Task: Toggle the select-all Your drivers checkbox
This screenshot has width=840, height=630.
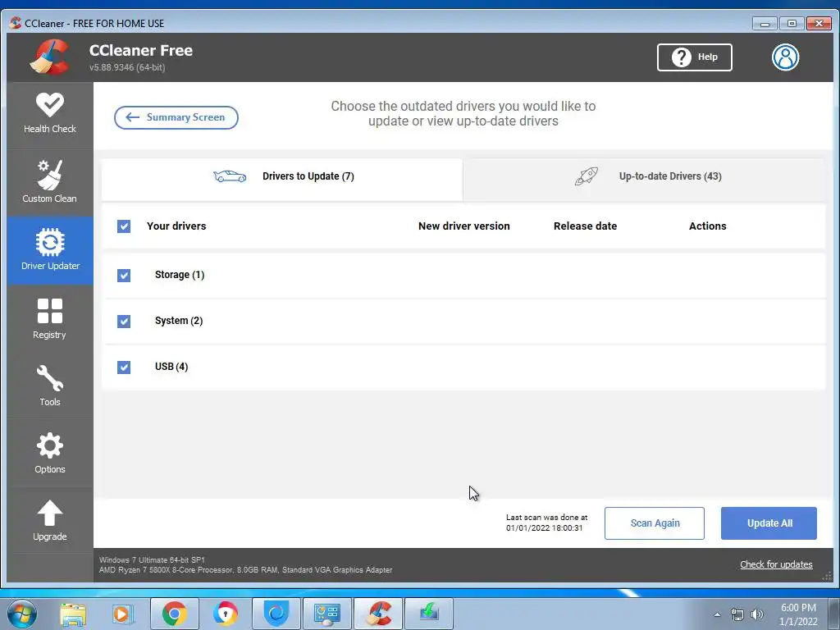Action: 124,226
